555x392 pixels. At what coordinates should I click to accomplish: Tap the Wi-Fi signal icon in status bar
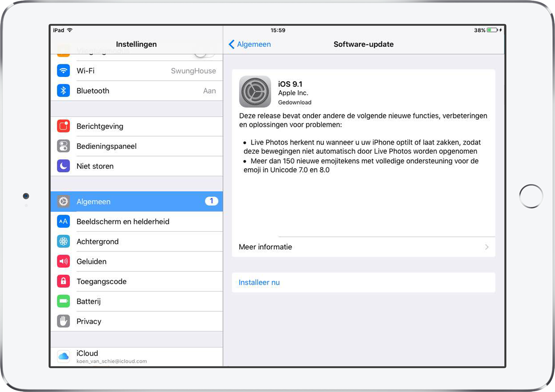click(70, 30)
